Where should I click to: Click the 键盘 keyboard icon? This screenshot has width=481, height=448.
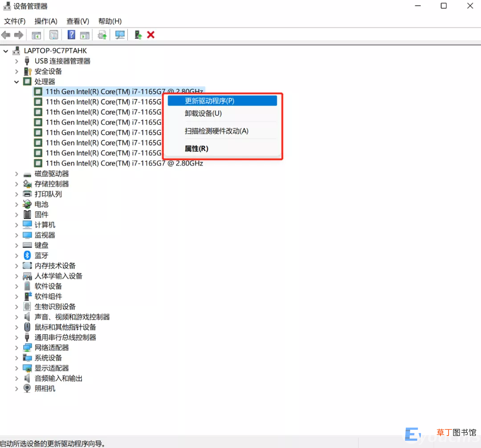27,245
